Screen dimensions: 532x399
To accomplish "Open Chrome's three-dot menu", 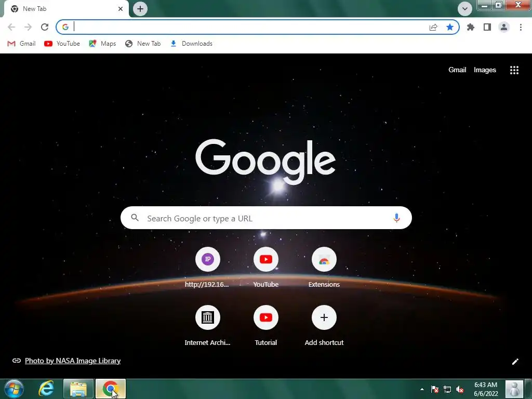I will coord(521,27).
